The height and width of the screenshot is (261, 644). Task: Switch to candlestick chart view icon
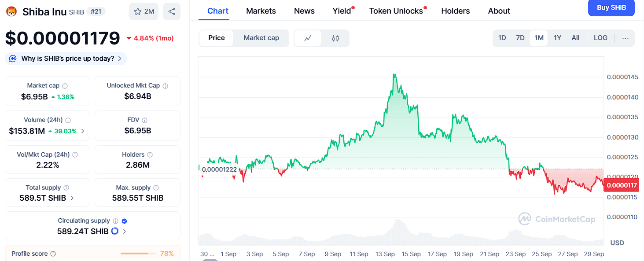point(335,38)
